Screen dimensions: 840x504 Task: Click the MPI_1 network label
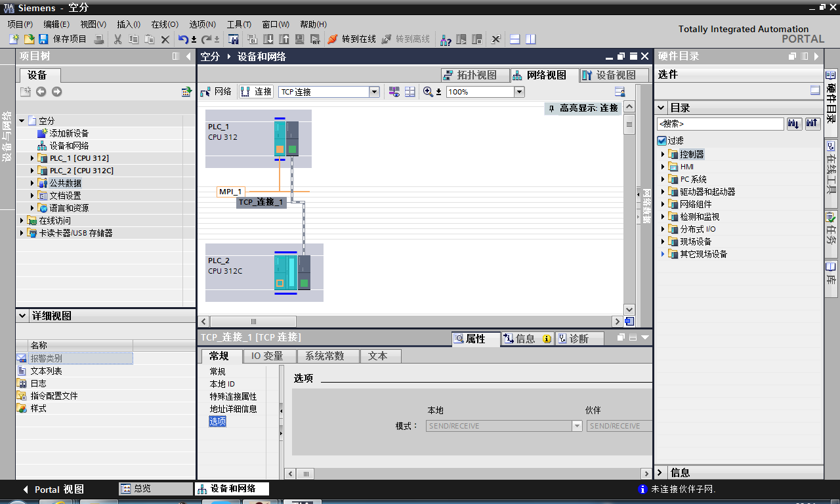point(230,192)
